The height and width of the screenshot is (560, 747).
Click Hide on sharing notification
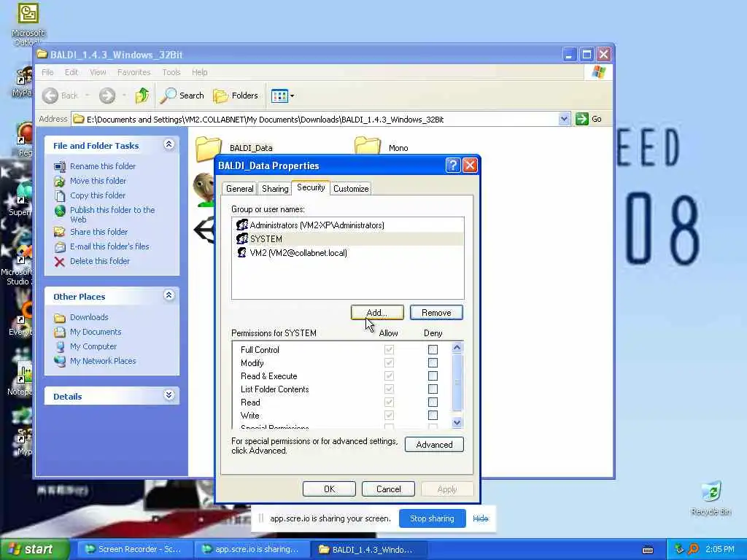pyautogui.click(x=480, y=518)
